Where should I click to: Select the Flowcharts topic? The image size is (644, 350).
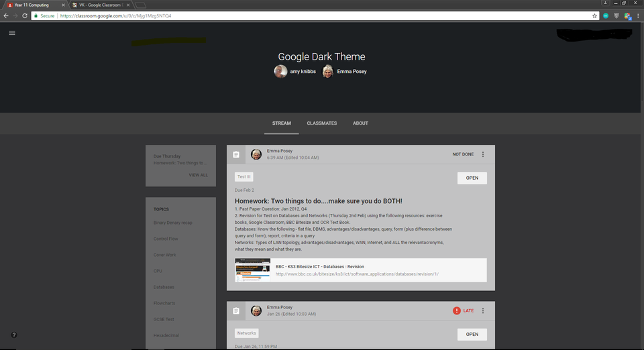(x=164, y=303)
